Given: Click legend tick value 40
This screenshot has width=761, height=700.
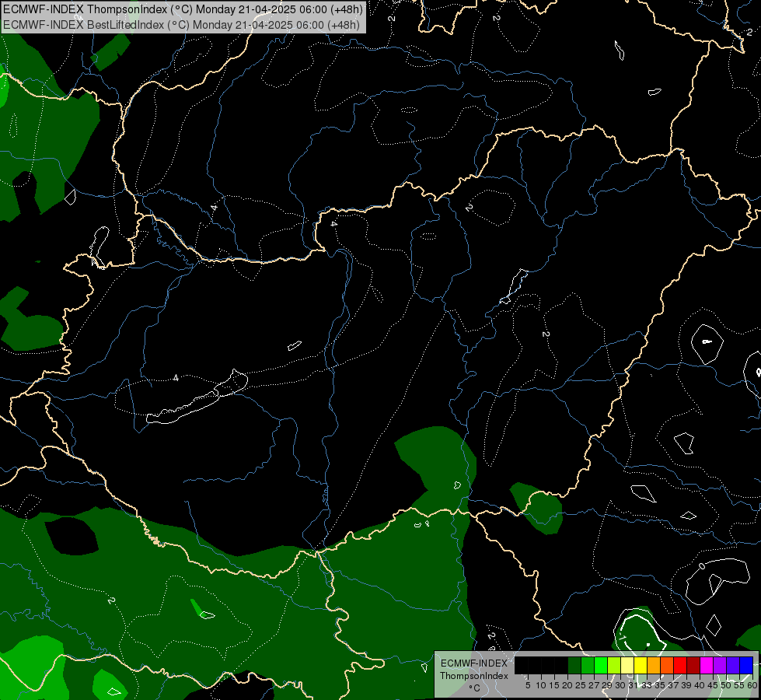Looking at the screenshot, I should point(700,685).
